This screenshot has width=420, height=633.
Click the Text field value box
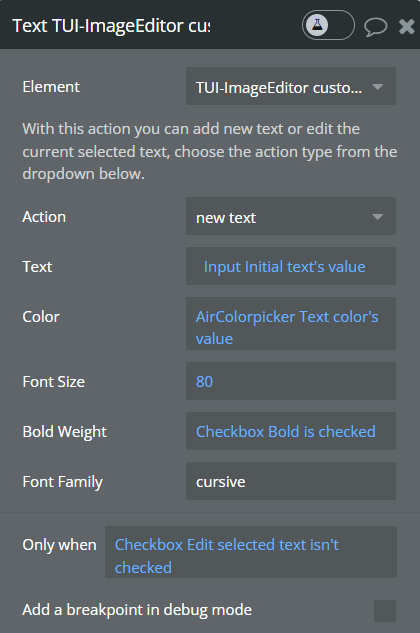291,266
